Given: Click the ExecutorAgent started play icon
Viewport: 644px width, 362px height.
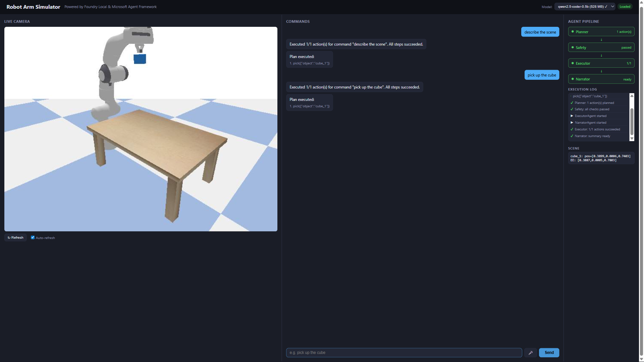Looking at the screenshot, I should tap(572, 116).
